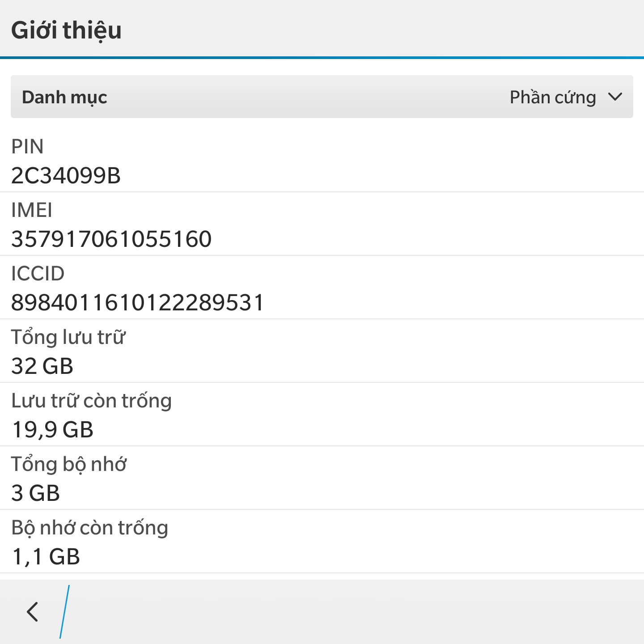
Task: Select the Tổng lưu trữ label
Action: [68, 337]
